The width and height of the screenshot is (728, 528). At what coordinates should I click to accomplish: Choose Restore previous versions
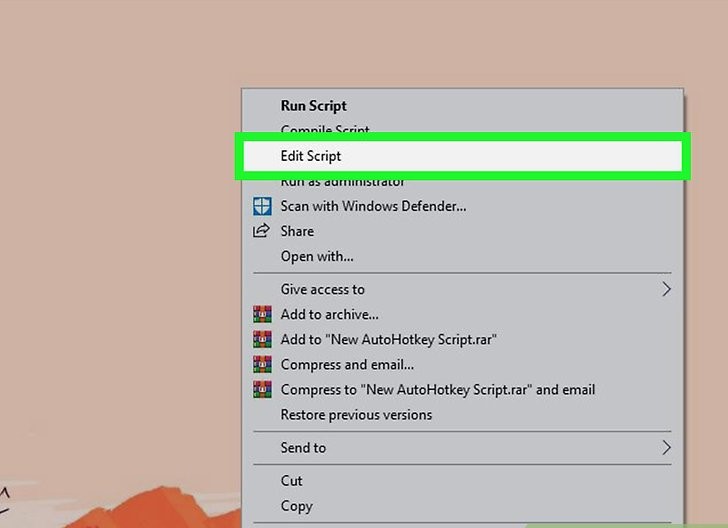click(x=462, y=415)
